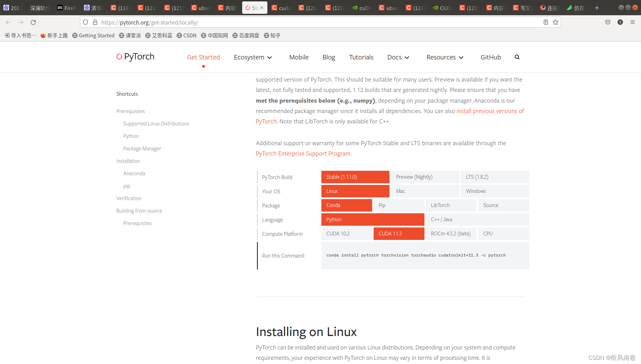Switch to the 清华 browser tab

click(94, 8)
